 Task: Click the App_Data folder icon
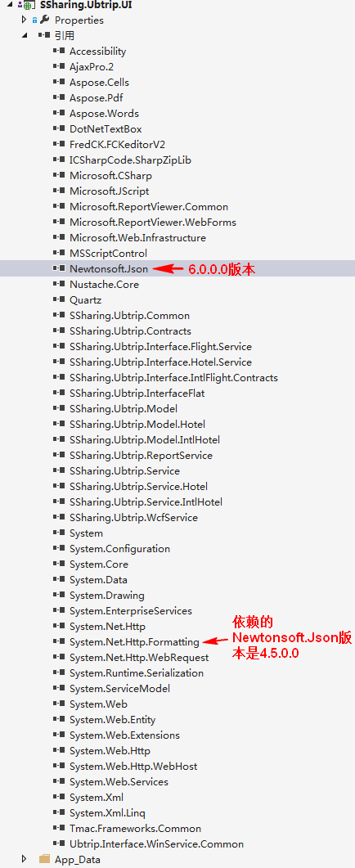coord(44,859)
